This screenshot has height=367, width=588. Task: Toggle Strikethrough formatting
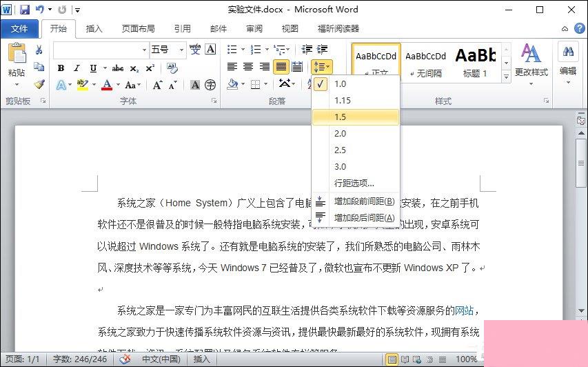pos(118,68)
